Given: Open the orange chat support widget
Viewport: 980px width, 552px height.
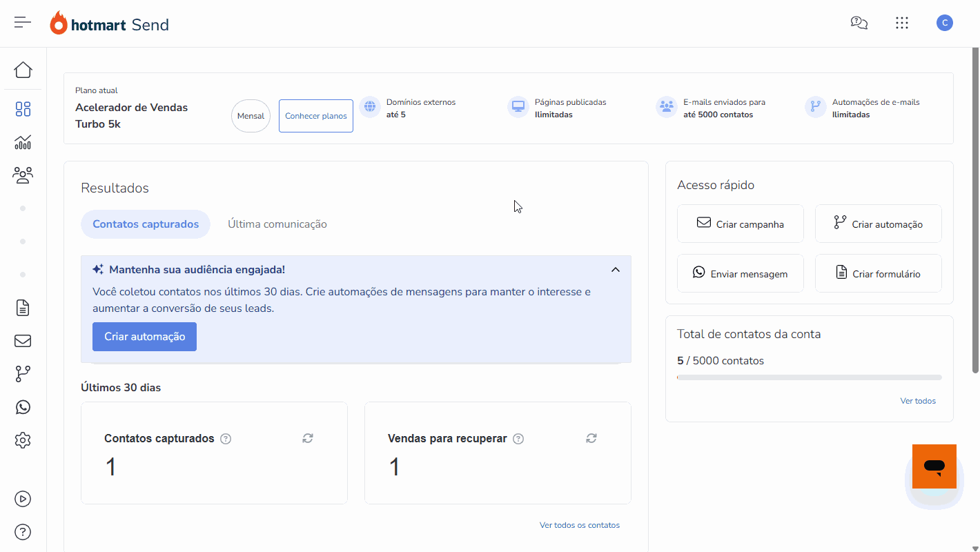Looking at the screenshot, I should point(934,466).
